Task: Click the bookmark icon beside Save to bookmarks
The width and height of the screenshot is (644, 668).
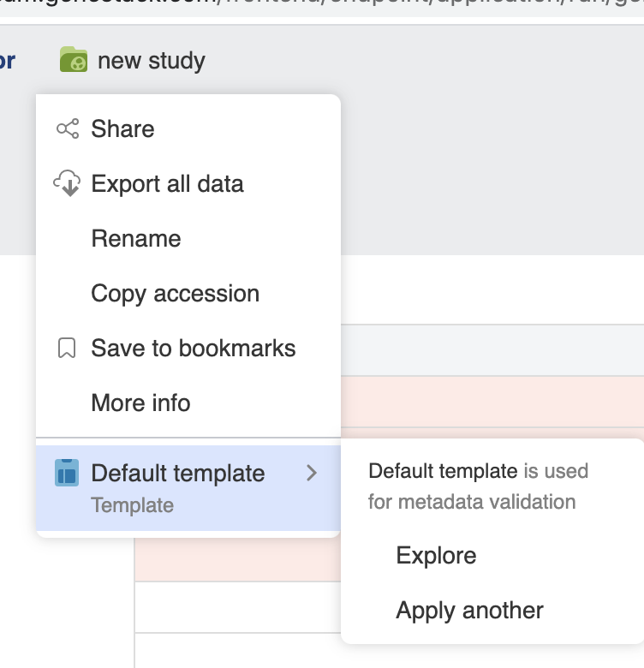Action: (67, 348)
